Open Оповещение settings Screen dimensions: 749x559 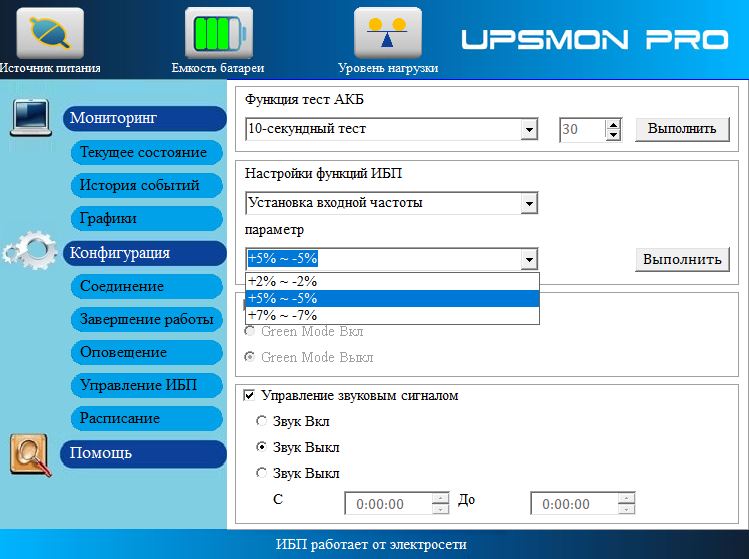click(x=147, y=352)
